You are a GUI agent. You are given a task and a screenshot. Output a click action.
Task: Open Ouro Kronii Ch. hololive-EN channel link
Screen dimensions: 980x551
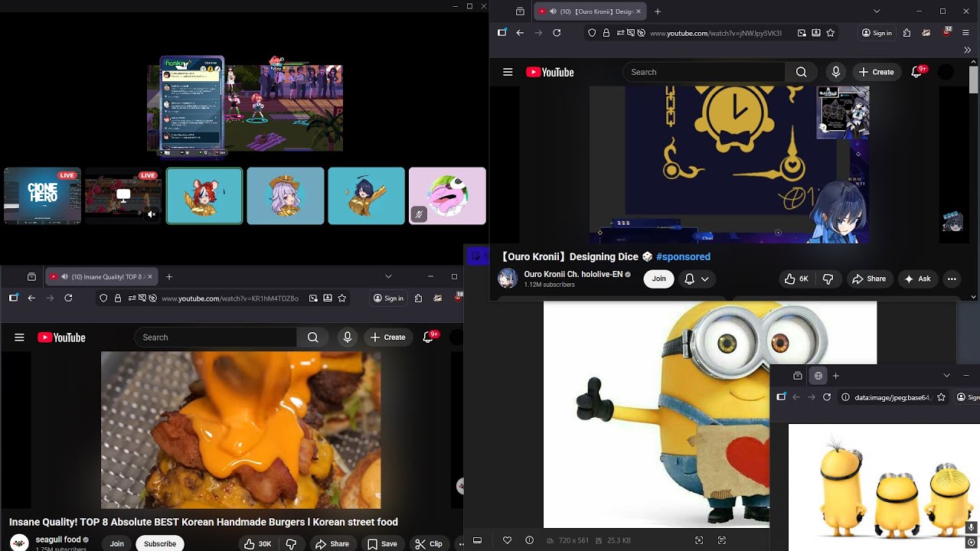point(573,274)
